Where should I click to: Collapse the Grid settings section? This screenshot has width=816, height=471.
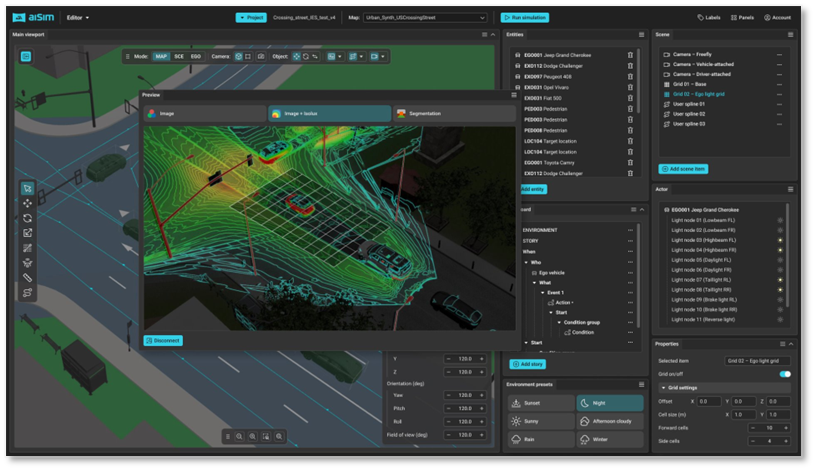click(664, 388)
